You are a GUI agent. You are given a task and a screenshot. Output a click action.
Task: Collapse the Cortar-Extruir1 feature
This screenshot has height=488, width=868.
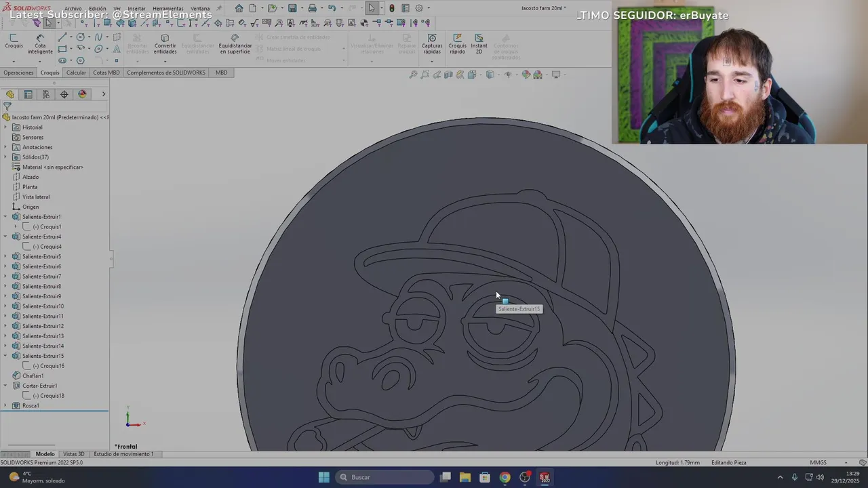tap(5, 386)
